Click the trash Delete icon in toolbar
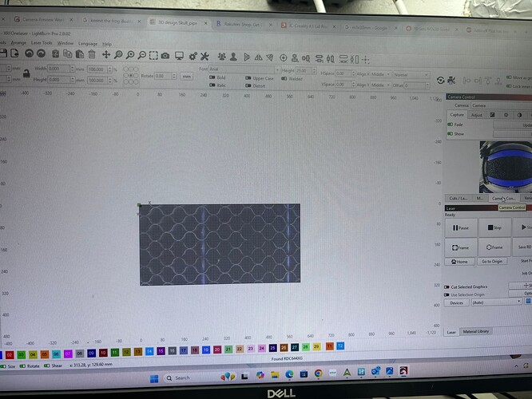Image resolution: width=532 pixels, height=399 pixels. 92,54
